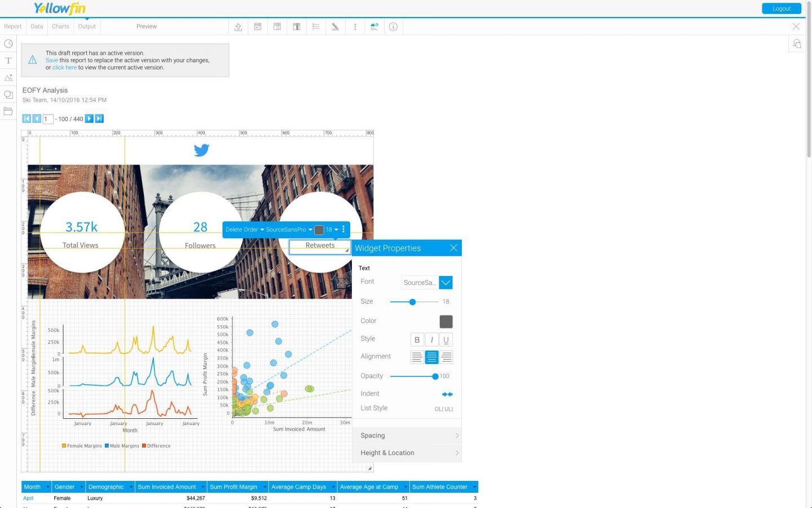Viewport: 812px width, 508px height.
Task: Open the checklist toolbar icon
Action: click(316, 27)
